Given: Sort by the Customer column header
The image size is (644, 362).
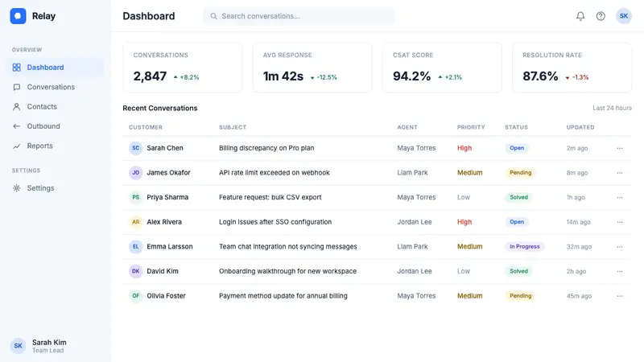Looking at the screenshot, I should point(146,127).
